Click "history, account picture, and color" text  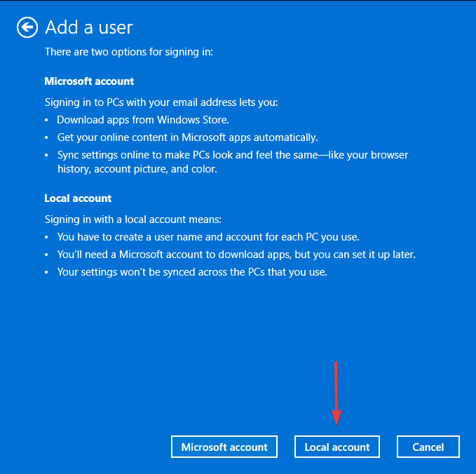click(137, 169)
